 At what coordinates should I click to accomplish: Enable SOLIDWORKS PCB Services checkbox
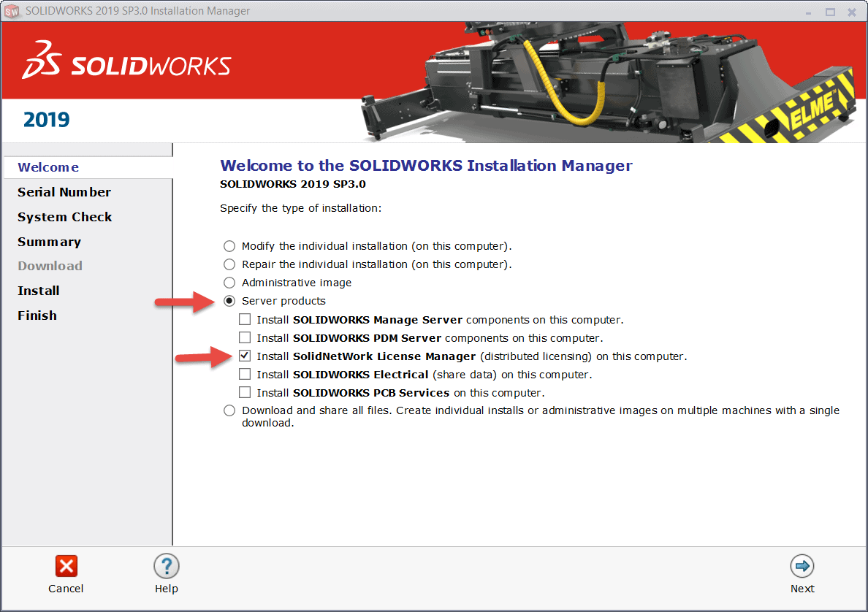point(245,393)
